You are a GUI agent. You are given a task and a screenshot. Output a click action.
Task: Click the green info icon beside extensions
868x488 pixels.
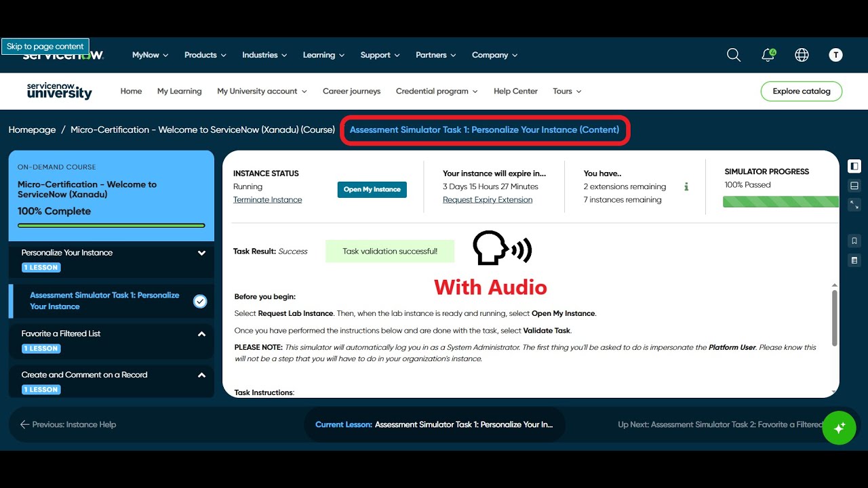tap(686, 186)
